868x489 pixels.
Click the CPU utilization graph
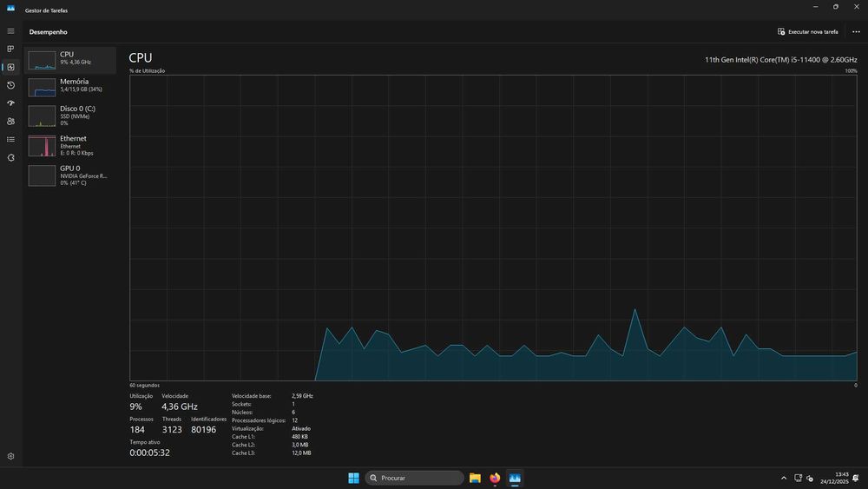(493, 228)
